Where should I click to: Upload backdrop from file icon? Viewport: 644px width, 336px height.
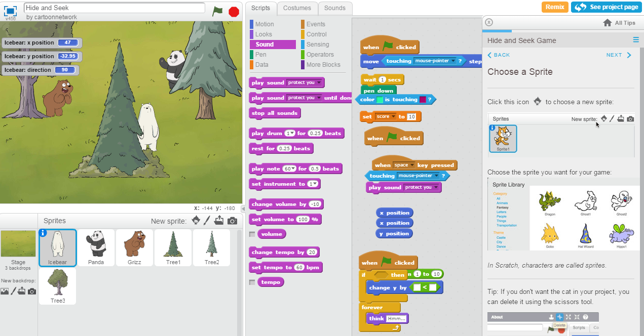[x=22, y=291]
